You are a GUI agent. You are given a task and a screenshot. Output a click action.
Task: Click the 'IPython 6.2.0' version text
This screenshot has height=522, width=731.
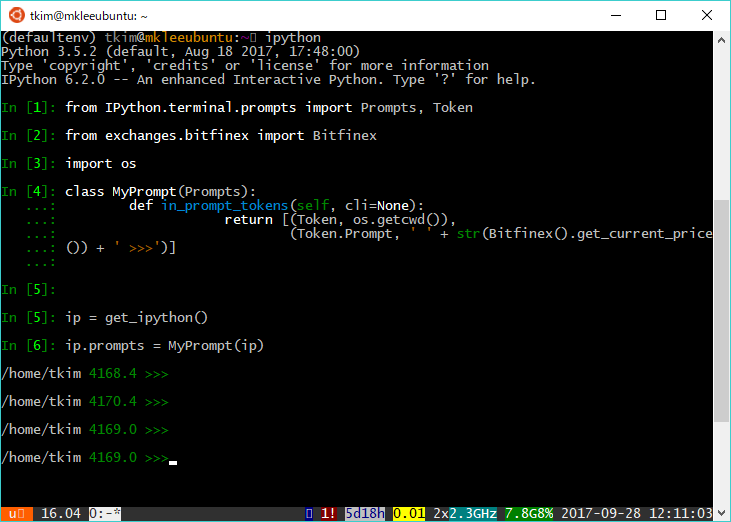53,80
